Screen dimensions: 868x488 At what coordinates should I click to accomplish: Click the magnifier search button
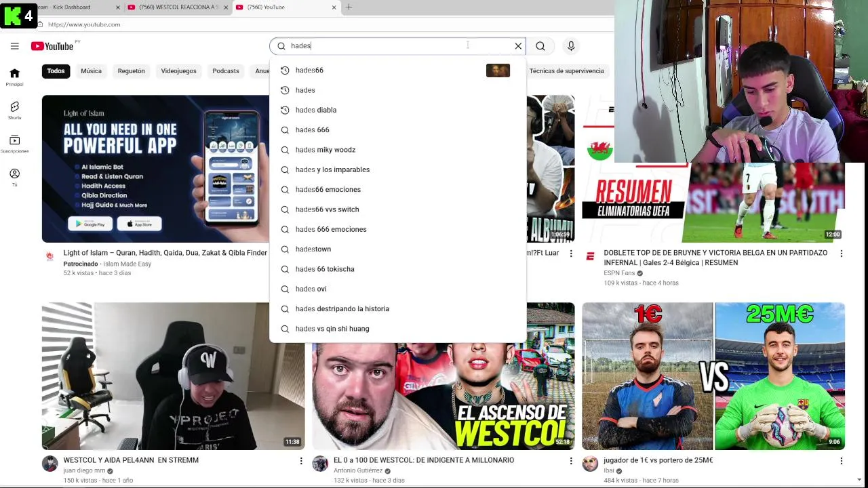tap(540, 46)
